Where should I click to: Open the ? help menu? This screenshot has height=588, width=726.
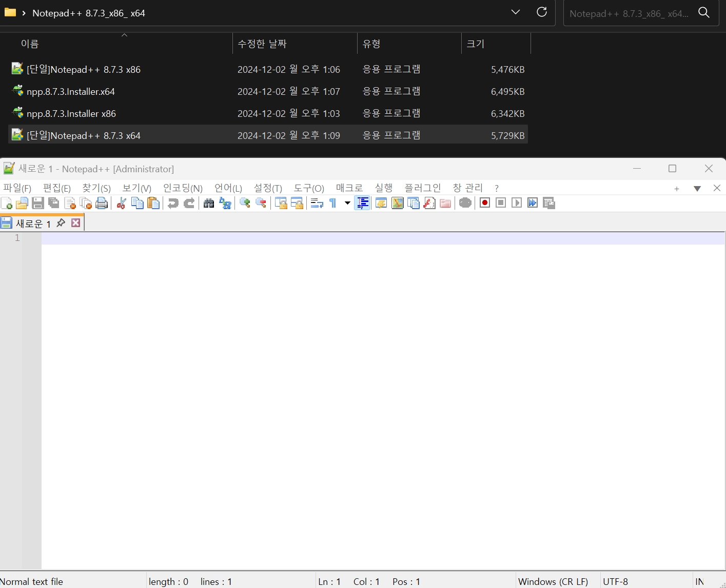coord(497,188)
